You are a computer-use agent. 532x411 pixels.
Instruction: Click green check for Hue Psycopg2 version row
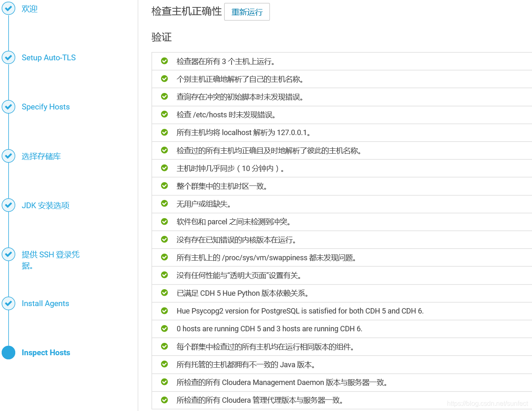[164, 311]
